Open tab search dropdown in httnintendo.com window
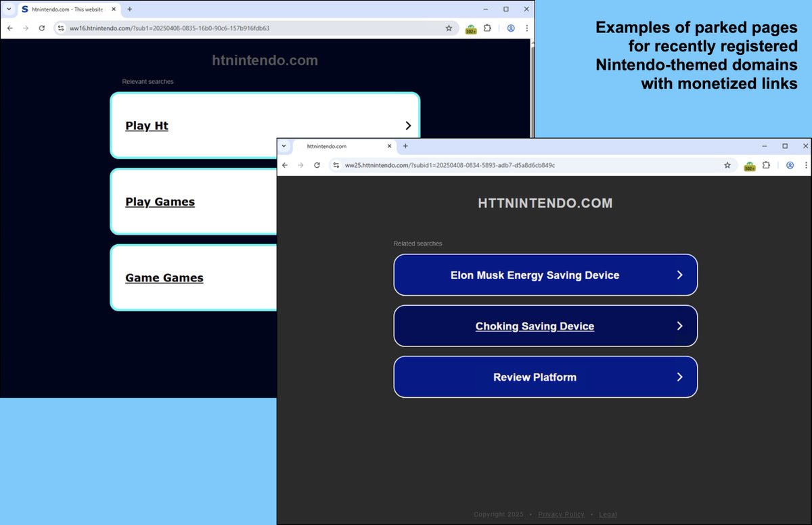The image size is (812, 525). [x=284, y=146]
